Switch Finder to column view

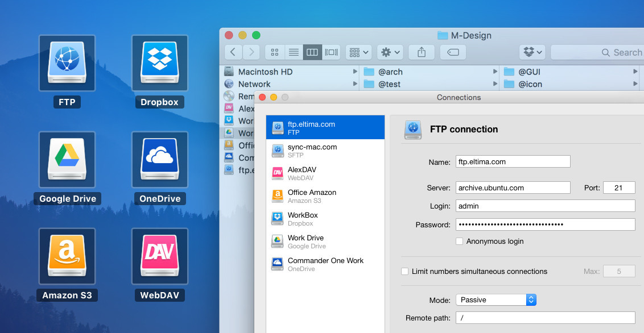coord(312,52)
